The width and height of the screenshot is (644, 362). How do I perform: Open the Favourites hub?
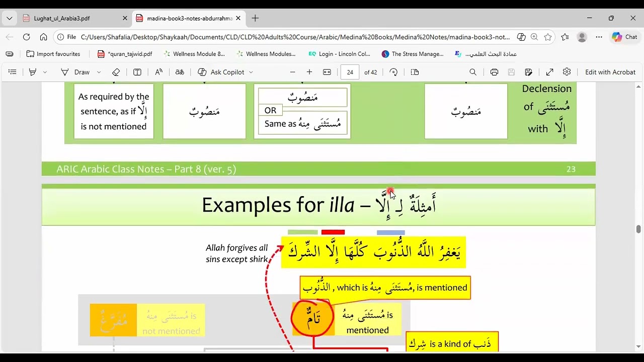click(x=565, y=37)
